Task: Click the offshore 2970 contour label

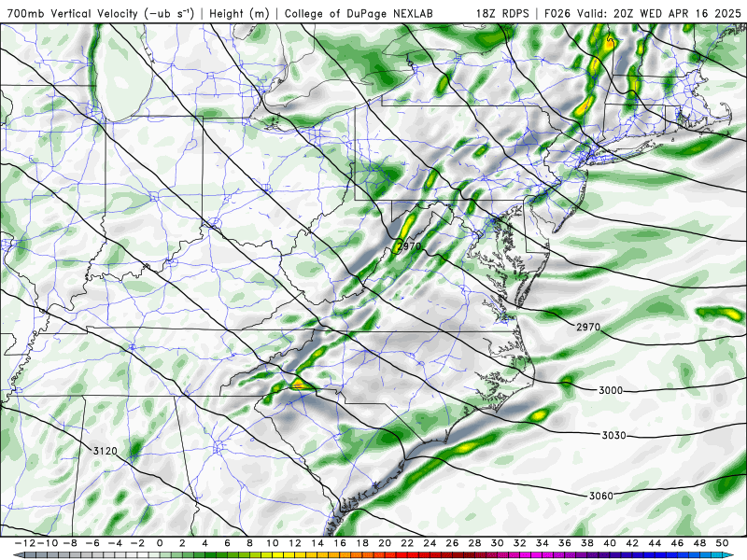Action: pyautogui.click(x=588, y=328)
